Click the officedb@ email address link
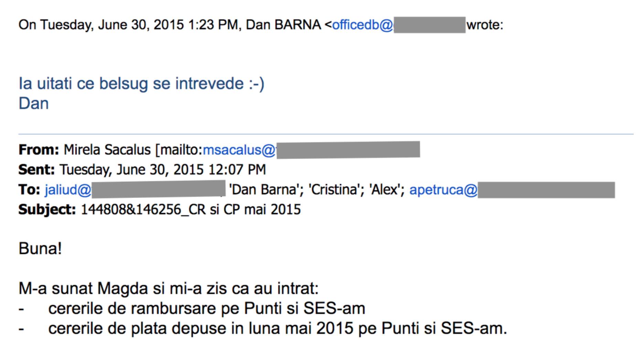The width and height of the screenshot is (644, 340). (x=362, y=25)
